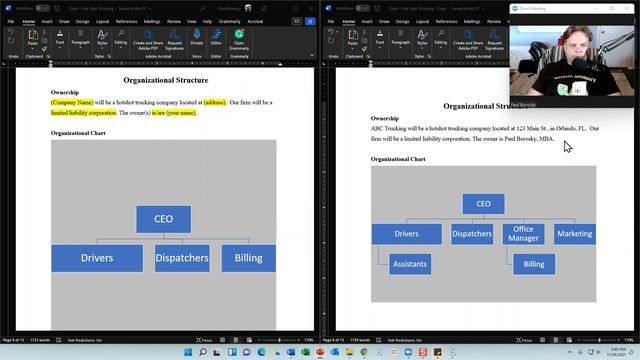Open Clipboard pane launcher in left window
The image size is (640, 360).
coord(48,56)
